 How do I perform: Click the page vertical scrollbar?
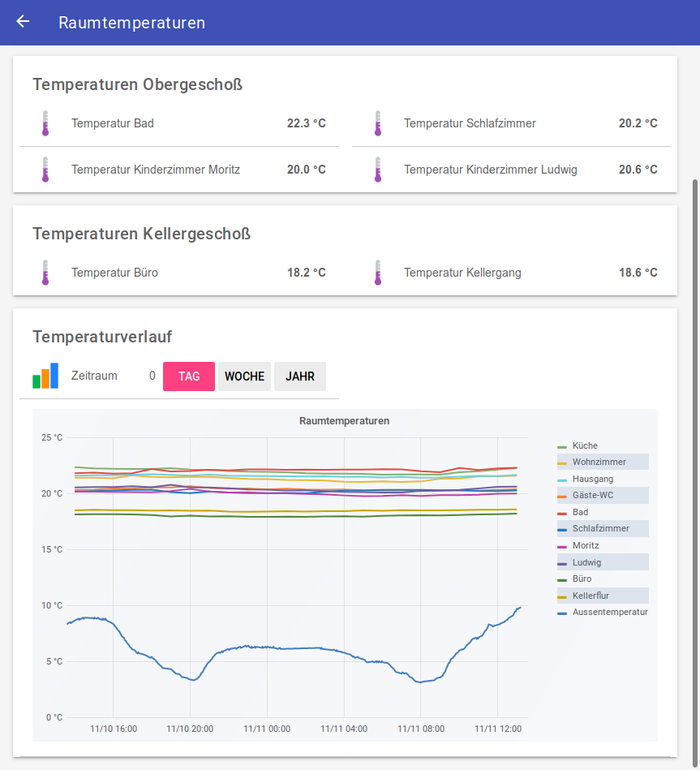point(694,406)
